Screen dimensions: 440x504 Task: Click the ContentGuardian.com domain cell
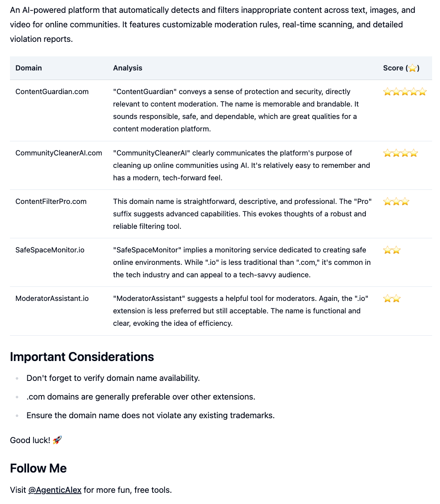click(x=52, y=92)
